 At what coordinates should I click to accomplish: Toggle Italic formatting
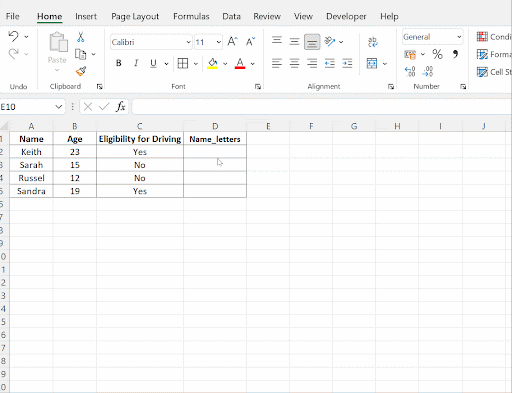point(136,63)
